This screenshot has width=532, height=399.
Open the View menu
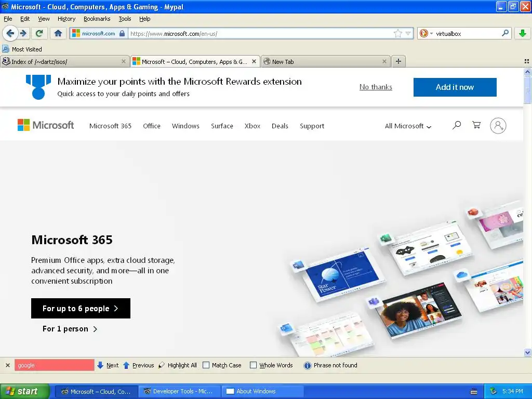44,19
